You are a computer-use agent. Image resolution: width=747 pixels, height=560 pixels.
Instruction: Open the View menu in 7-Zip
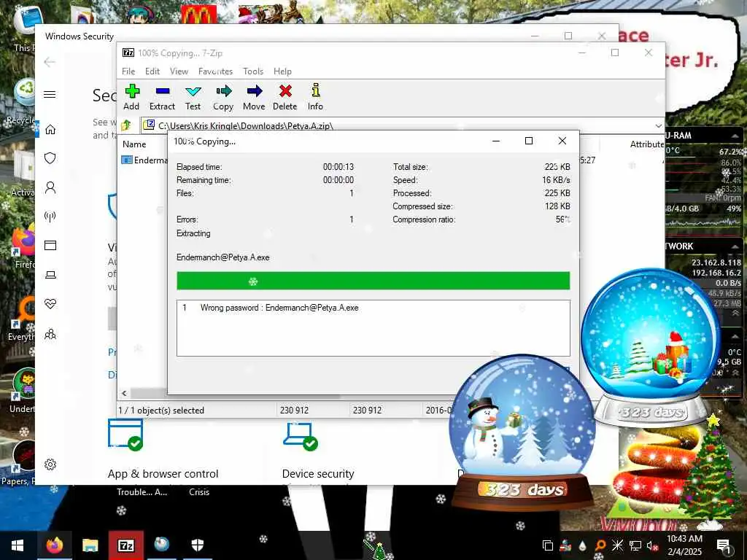click(x=179, y=71)
